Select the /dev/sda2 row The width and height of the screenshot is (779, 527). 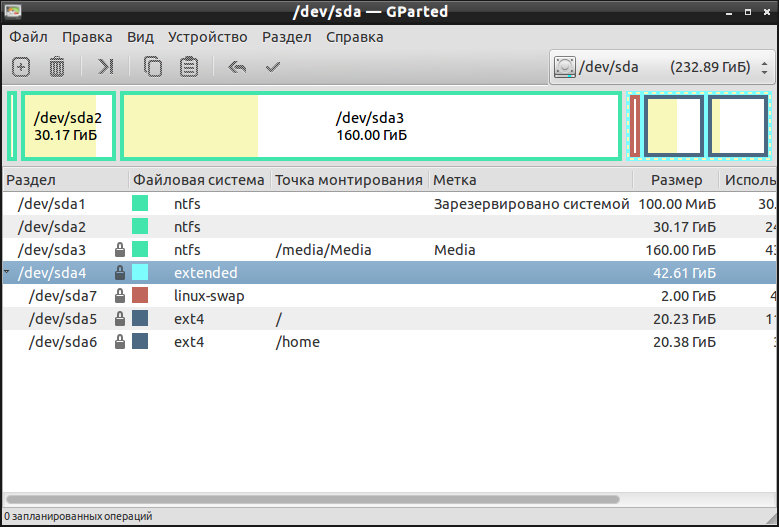coord(390,226)
